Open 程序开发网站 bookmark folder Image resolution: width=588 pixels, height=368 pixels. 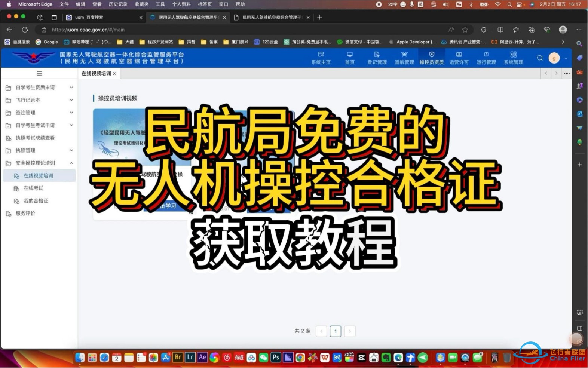(156, 42)
